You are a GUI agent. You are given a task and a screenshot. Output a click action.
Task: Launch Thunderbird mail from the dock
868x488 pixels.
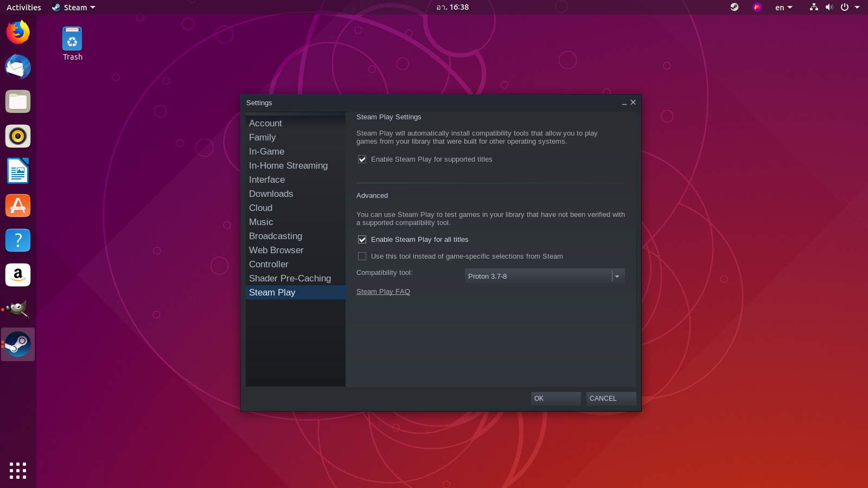tap(18, 67)
